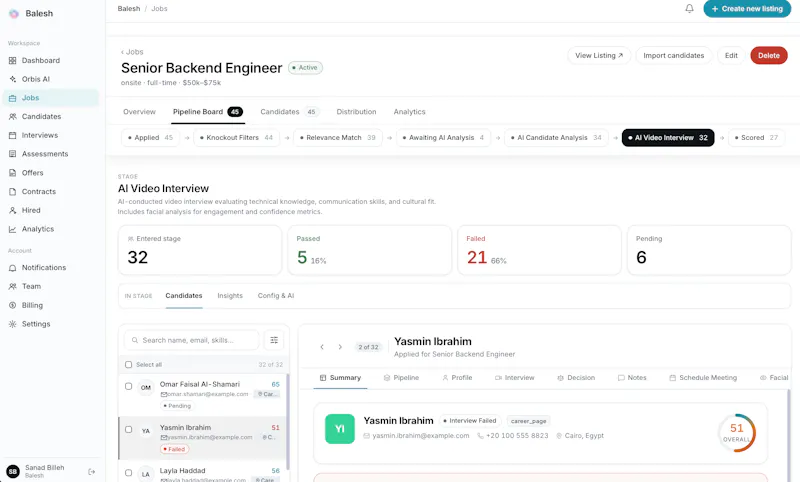Click the logout icon beside Sanad Billeh

coord(92,472)
